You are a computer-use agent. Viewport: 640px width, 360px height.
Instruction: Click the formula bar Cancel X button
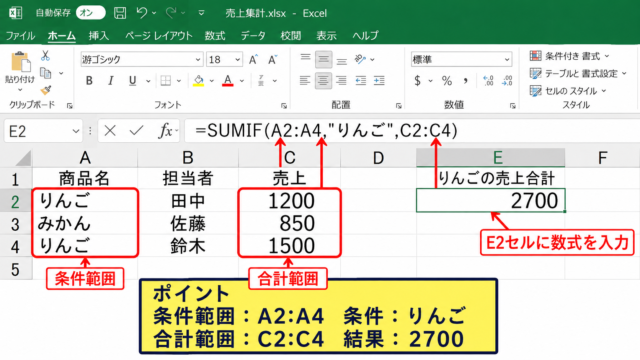[x=110, y=131]
